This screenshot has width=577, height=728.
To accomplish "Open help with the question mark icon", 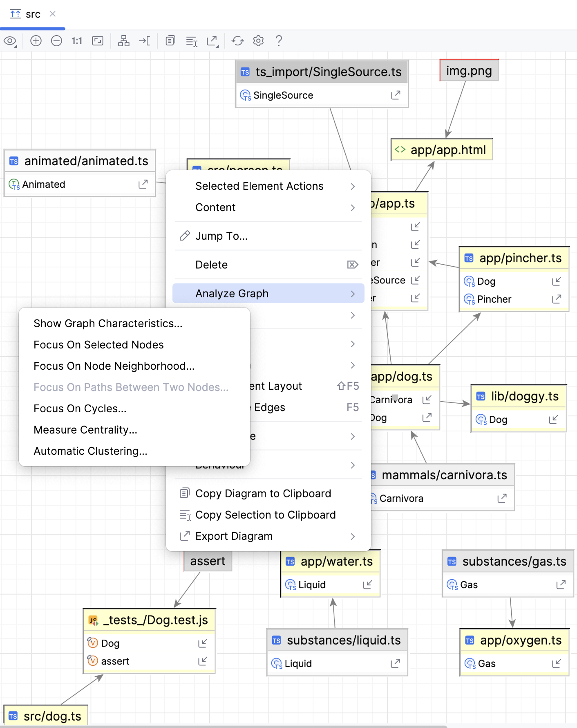I will (x=279, y=41).
